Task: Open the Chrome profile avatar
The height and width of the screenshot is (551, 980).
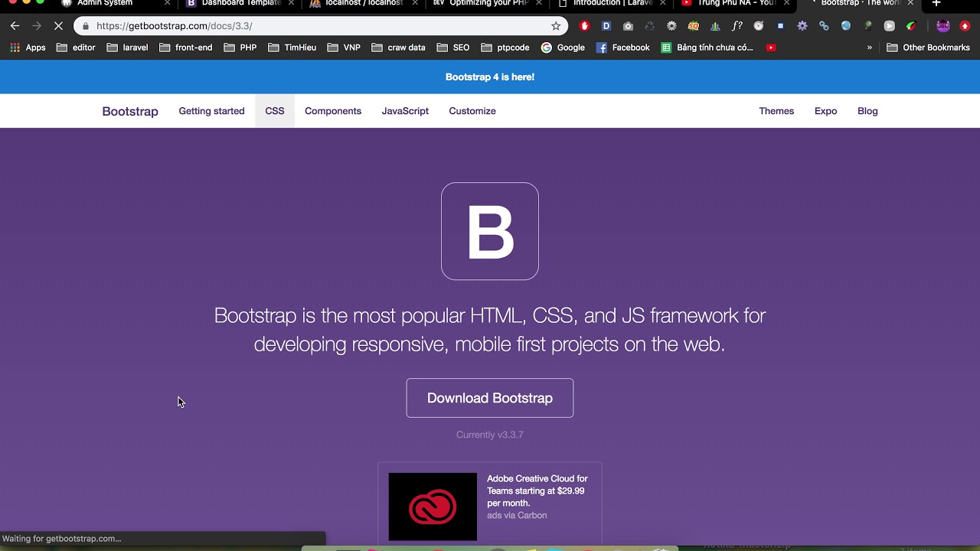Action: [x=943, y=26]
